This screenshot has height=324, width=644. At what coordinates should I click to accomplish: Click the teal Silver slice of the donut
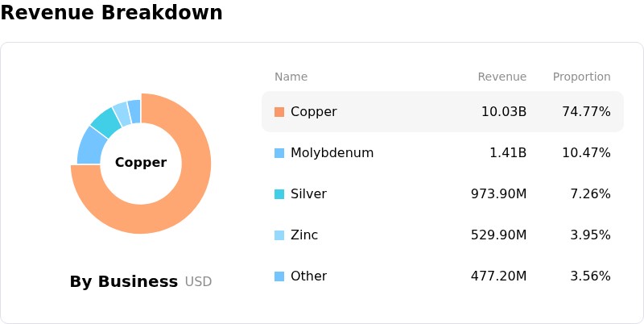click(x=106, y=121)
